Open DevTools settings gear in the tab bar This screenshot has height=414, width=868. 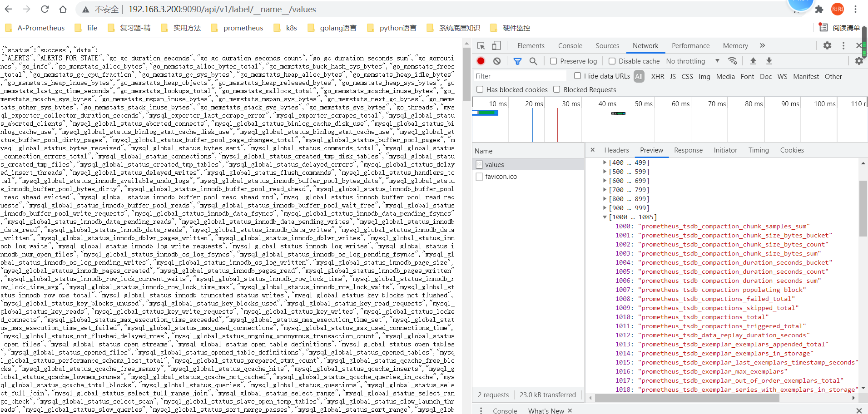pyautogui.click(x=827, y=45)
